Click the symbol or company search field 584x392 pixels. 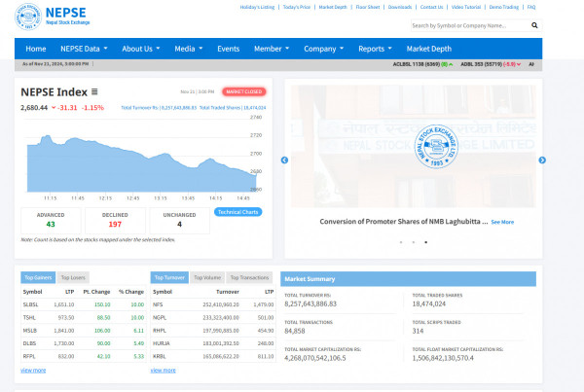pos(467,26)
